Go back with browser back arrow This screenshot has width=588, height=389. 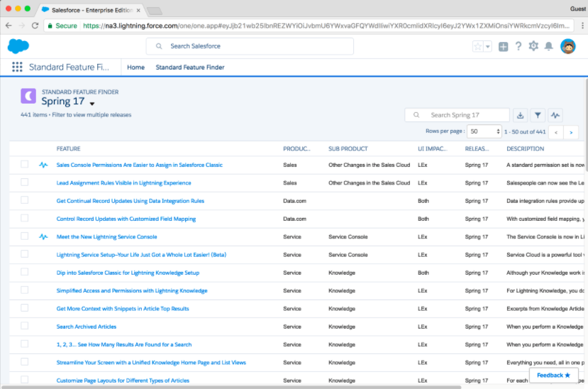tap(9, 26)
